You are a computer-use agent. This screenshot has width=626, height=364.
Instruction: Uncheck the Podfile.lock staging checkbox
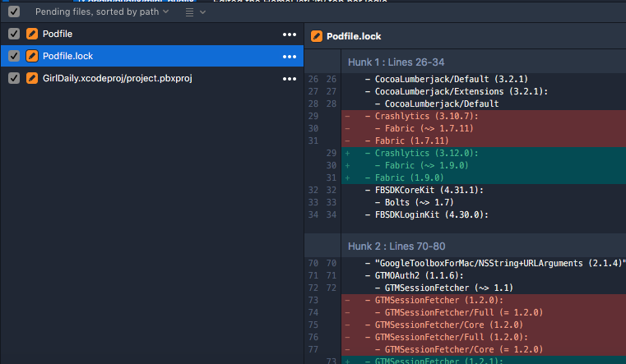pos(13,56)
